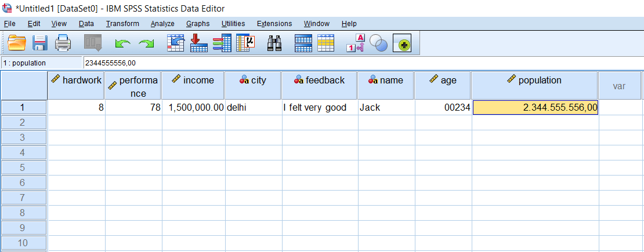Use variable sets circles icon

[378, 43]
